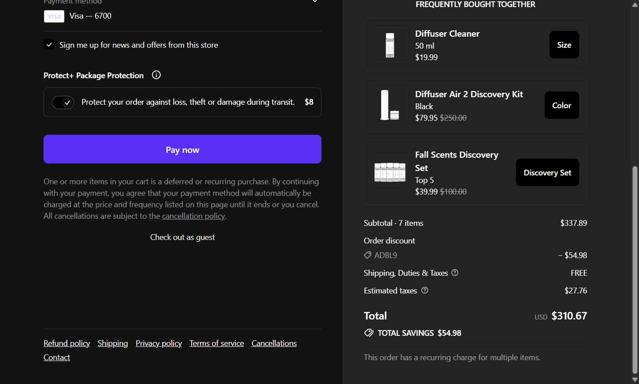Screen dimensions: 639x384
Task: Open Shipping, Duties & Taxes help icon
Action: (455, 273)
